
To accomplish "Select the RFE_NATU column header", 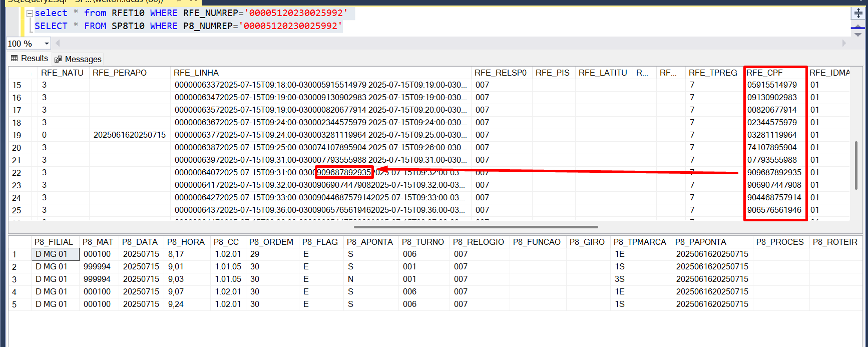I will click(63, 73).
